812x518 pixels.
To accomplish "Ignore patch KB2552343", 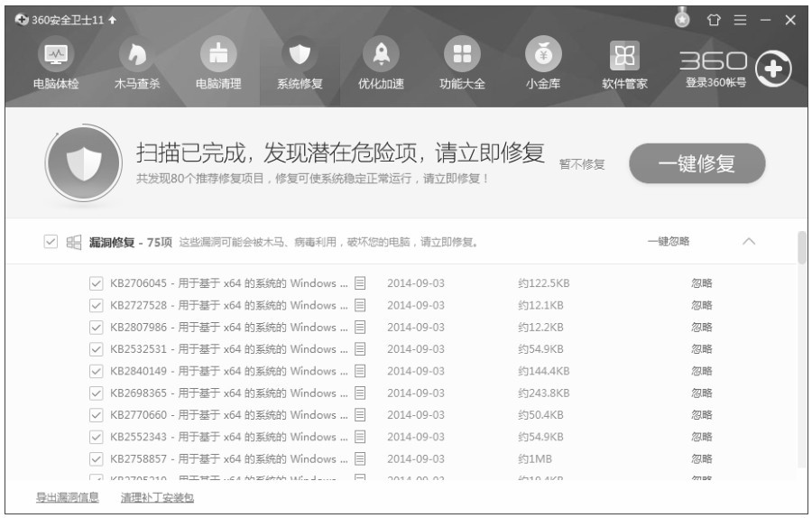I will pos(702,437).
